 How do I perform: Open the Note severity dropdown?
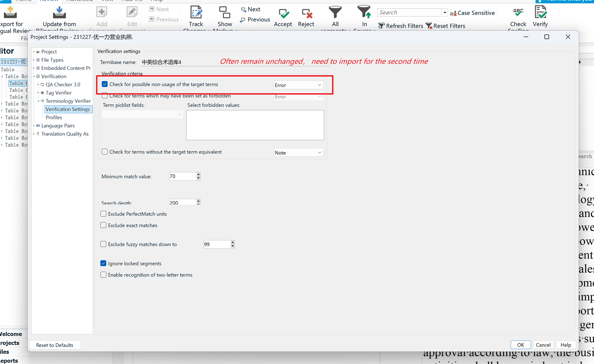[298, 153]
